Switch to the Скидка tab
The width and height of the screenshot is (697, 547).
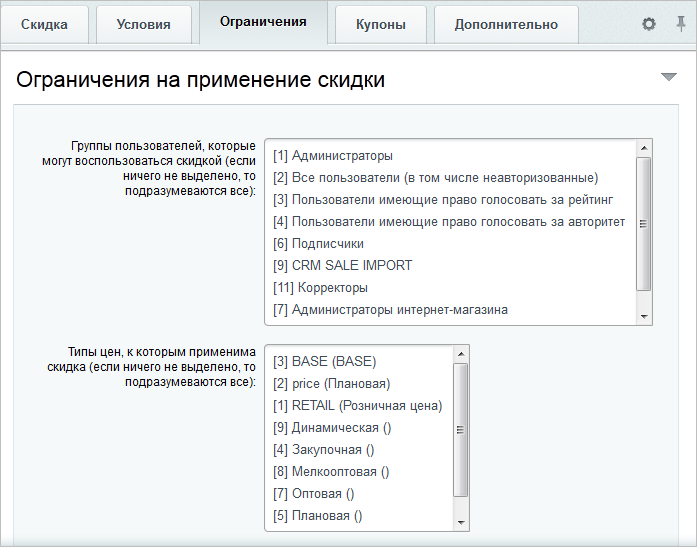[x=44, y=25]
